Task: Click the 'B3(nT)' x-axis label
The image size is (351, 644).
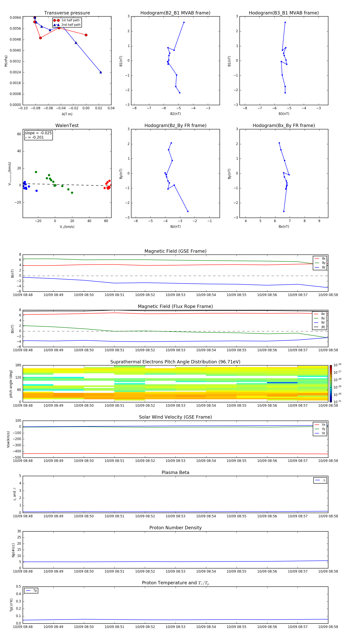Action: pos(284,114)
